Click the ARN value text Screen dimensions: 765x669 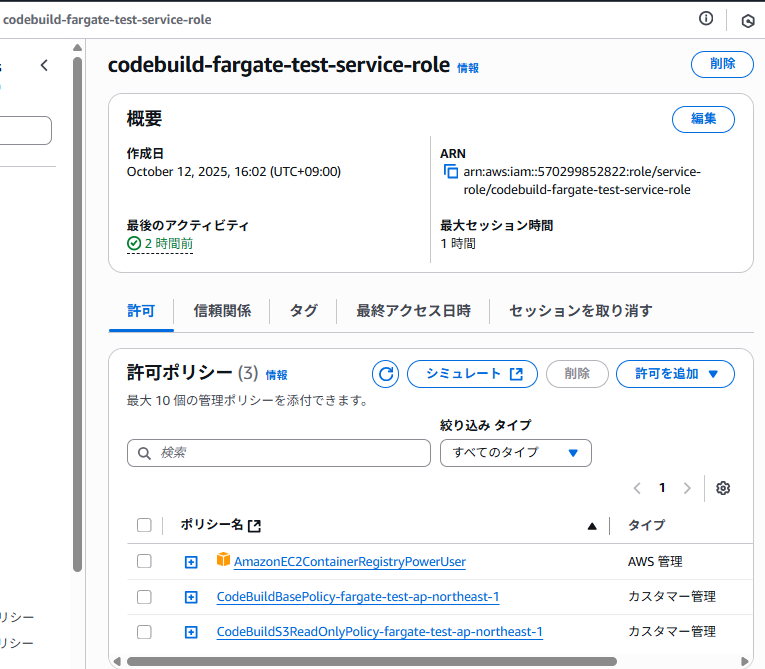582,181
